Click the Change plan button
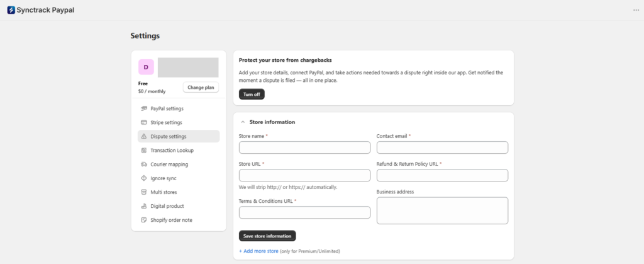Viewport: 644px width, 264px height. 201,87
